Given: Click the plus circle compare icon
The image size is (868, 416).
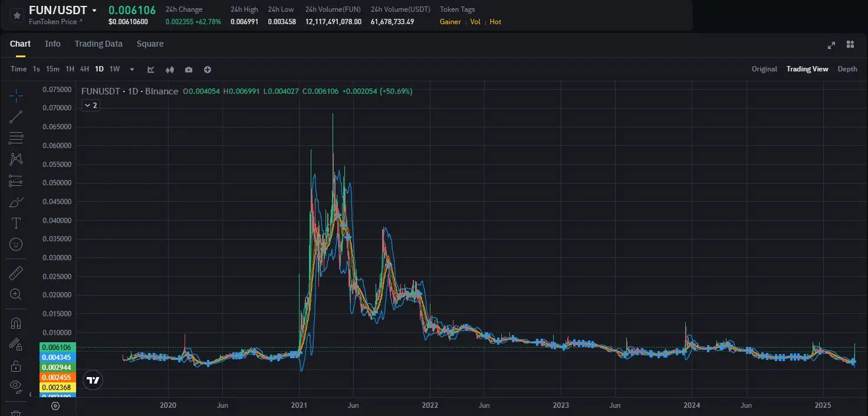Looking at the screenshot, I should coord(208,70).
